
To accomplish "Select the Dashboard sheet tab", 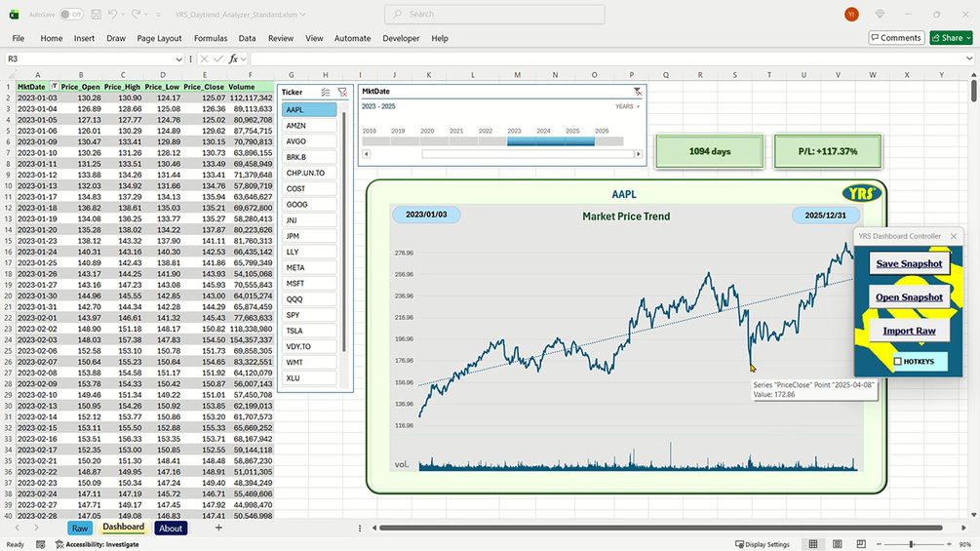I will point(123,528).
